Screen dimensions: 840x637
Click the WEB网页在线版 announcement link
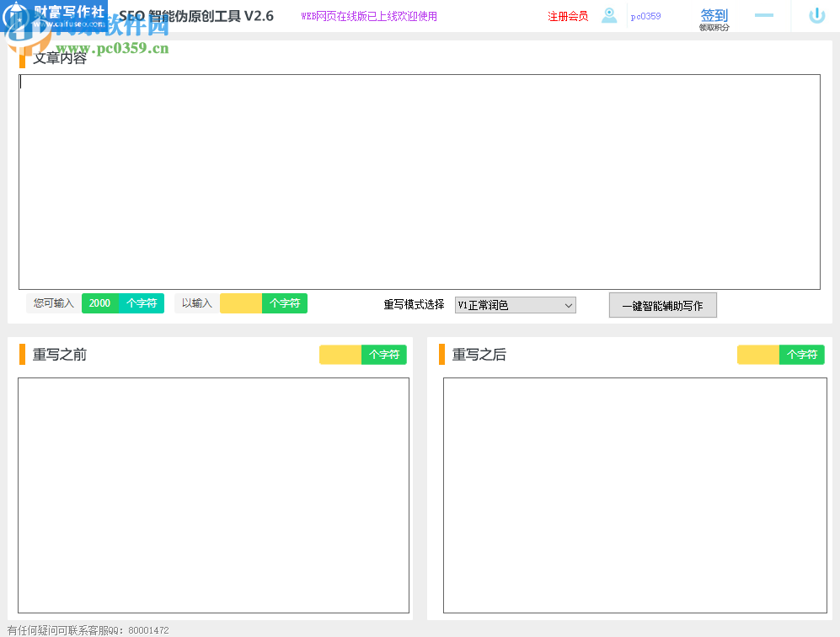[x=368, y=16]
